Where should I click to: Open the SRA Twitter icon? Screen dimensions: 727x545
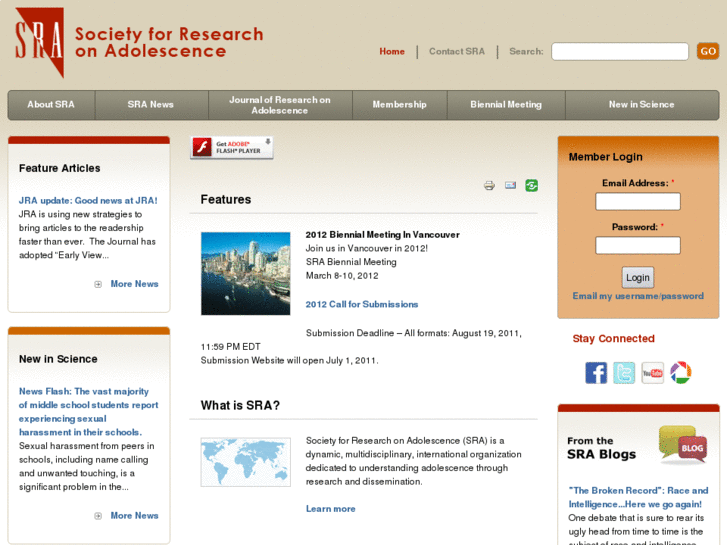(x=624, y=373)
